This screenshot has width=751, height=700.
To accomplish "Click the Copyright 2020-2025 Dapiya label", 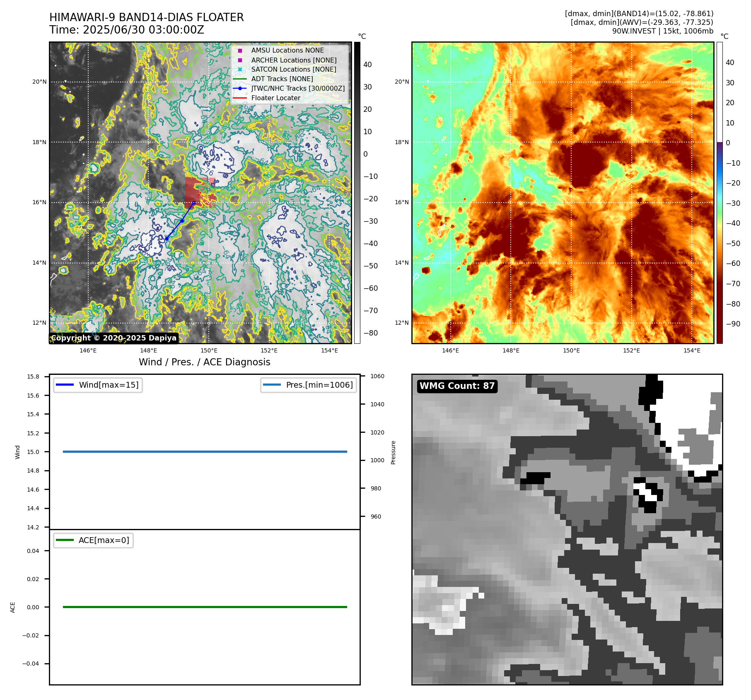I will click(114, 338).
